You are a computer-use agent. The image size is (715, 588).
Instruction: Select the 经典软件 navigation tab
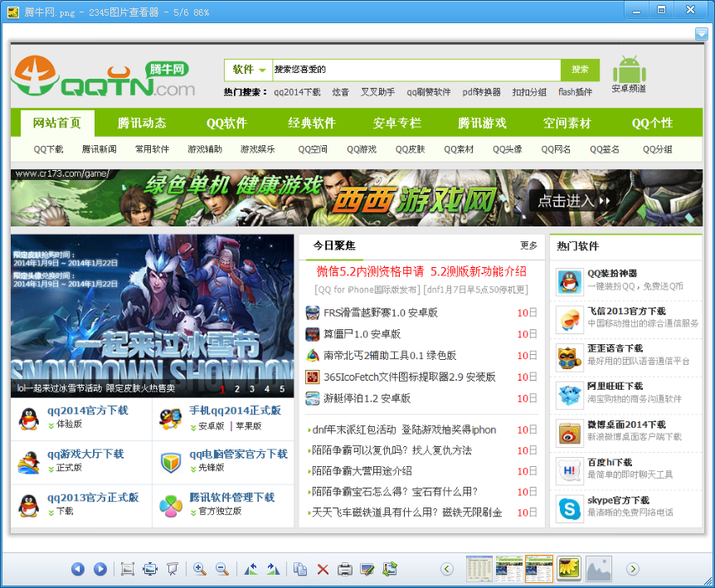pyautogui.click(x=312, y=123)
